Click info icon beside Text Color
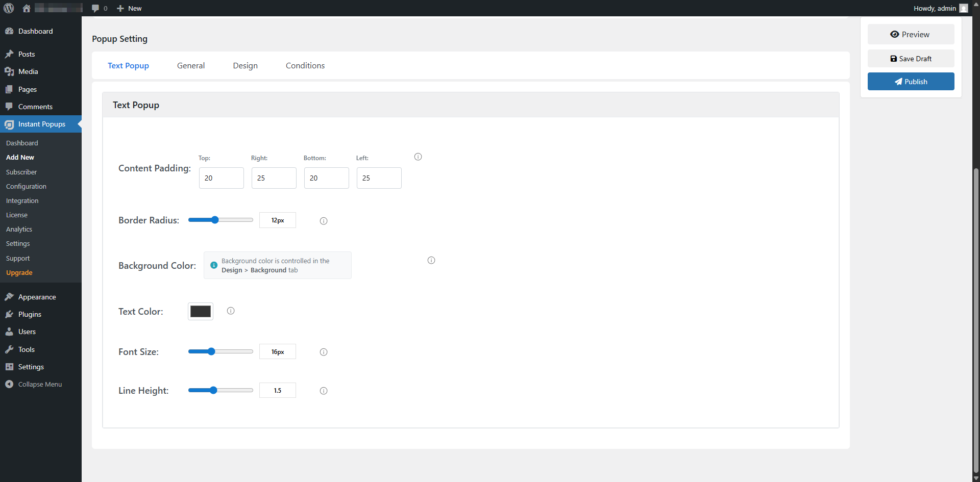 click(231, 311)
